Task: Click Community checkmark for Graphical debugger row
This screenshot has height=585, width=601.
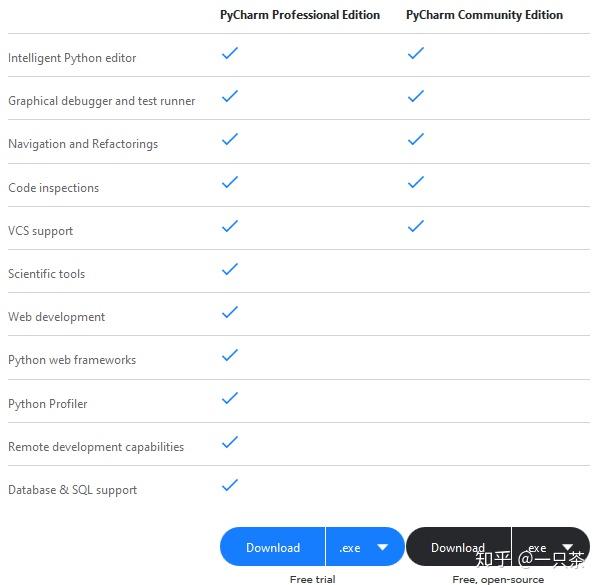Action: coord(416,96)
